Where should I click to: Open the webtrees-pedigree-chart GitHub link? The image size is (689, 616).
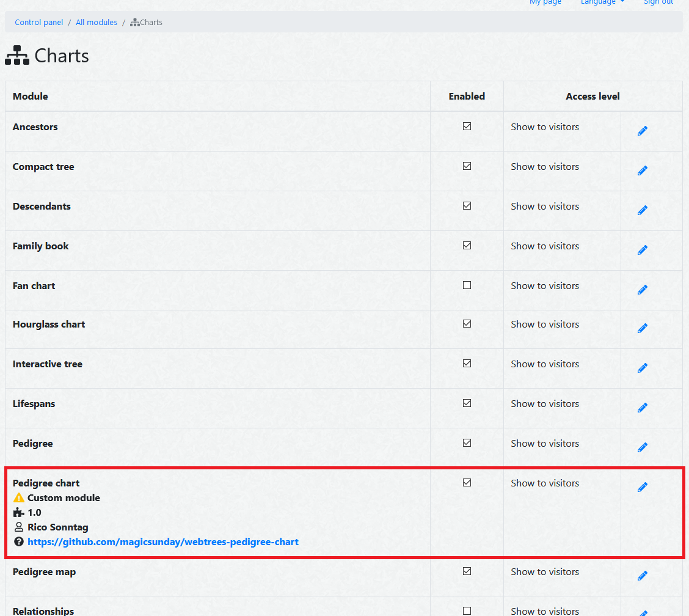coord(163,541)
